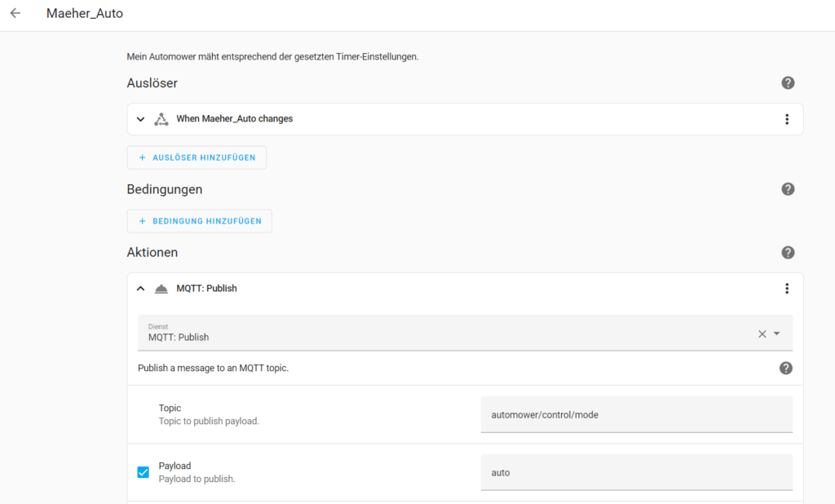Viewport: 835px width, 504px height.
Task: Click Auslöser hinzufügen button
Action: pyautogui.click(x=197, y=157)
